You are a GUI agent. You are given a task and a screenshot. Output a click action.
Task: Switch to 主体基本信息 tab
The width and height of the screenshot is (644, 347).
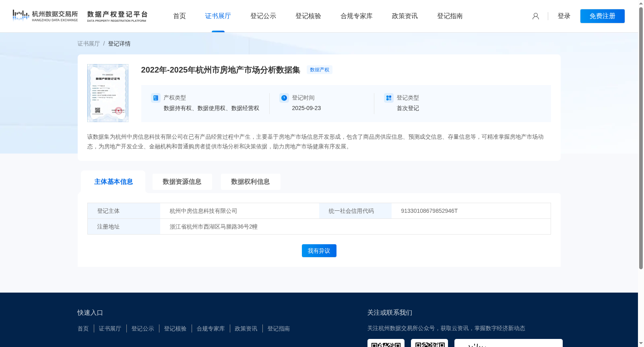pyautogui.click(x=114, y=182)
